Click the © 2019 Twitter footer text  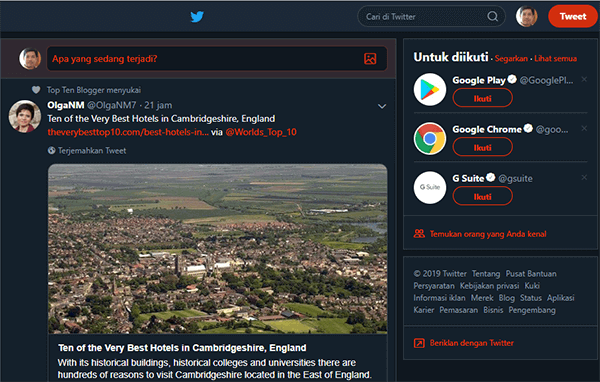440,274
